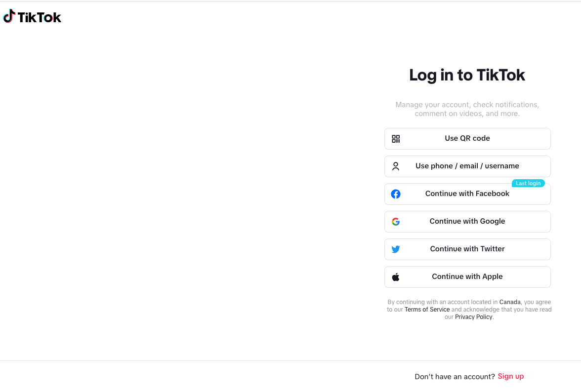
Task: Select Use phone / email / username text
Action: pos(467,166)
